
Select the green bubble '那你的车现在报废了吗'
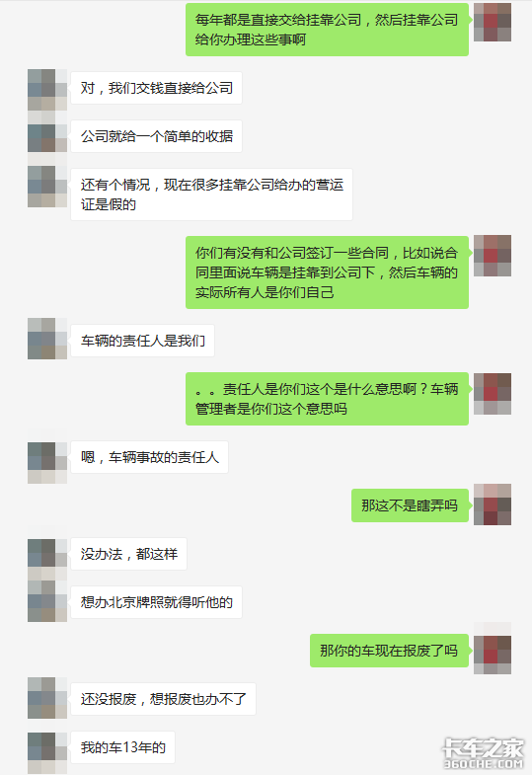click(389, 651)
